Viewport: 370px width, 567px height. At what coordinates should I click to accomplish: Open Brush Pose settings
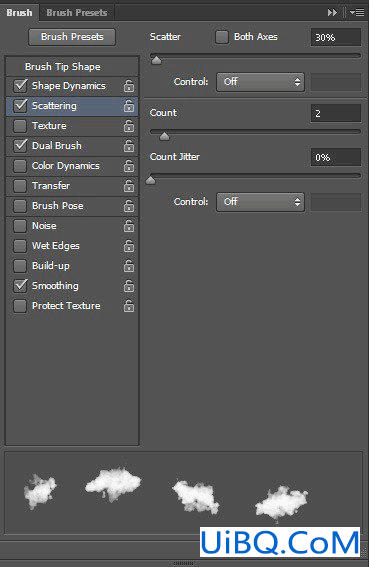pyautogui.click(x=58, y=206)
